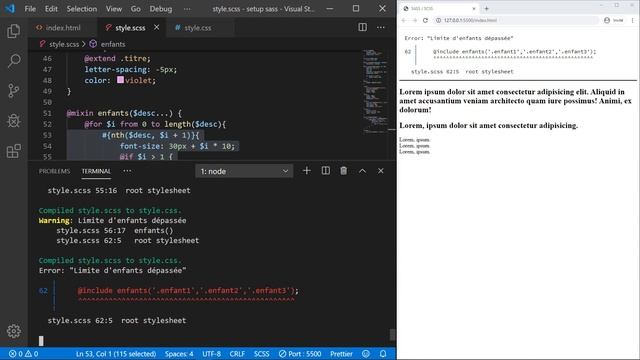Open Source Control view in activity bar
Viewport: 640px width, 360px height.
pos(13,91)
